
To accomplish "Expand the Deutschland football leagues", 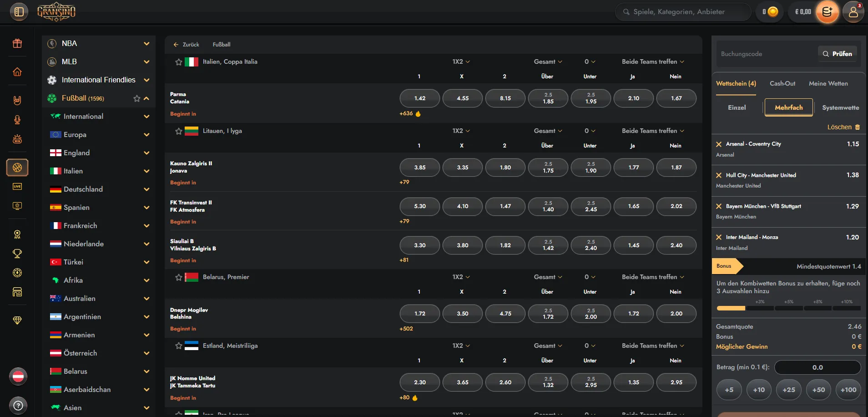I will 146,189.
